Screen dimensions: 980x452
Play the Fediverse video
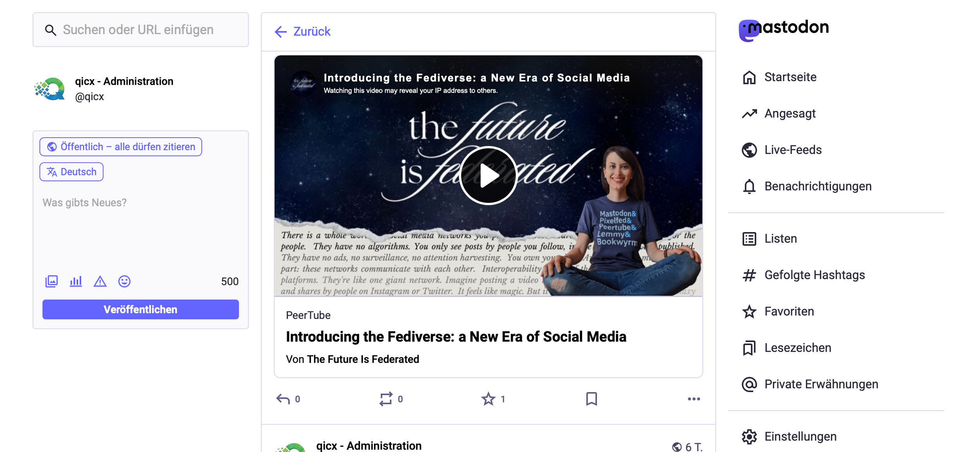pyautogui.click(x=488, y=175)
